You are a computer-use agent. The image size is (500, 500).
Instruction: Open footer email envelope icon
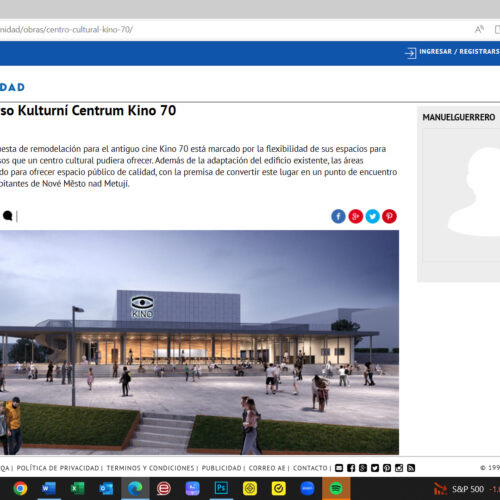click(339, 468)
